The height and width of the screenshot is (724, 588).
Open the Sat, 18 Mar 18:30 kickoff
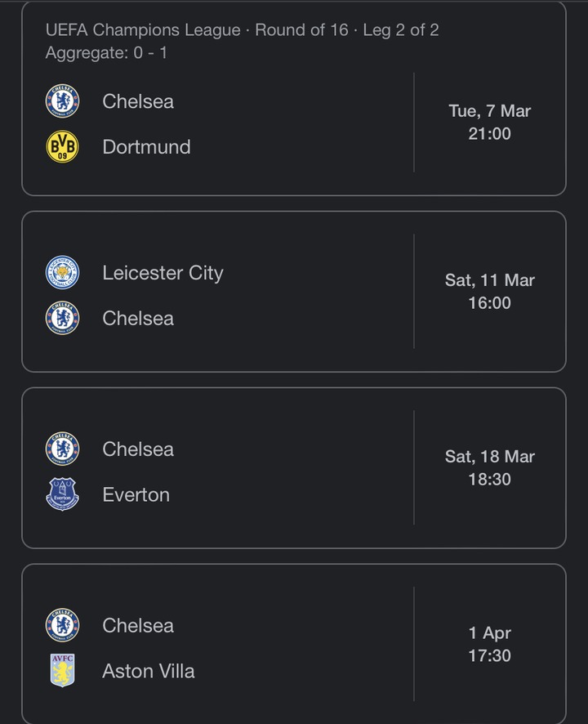(x=490, y=467)
